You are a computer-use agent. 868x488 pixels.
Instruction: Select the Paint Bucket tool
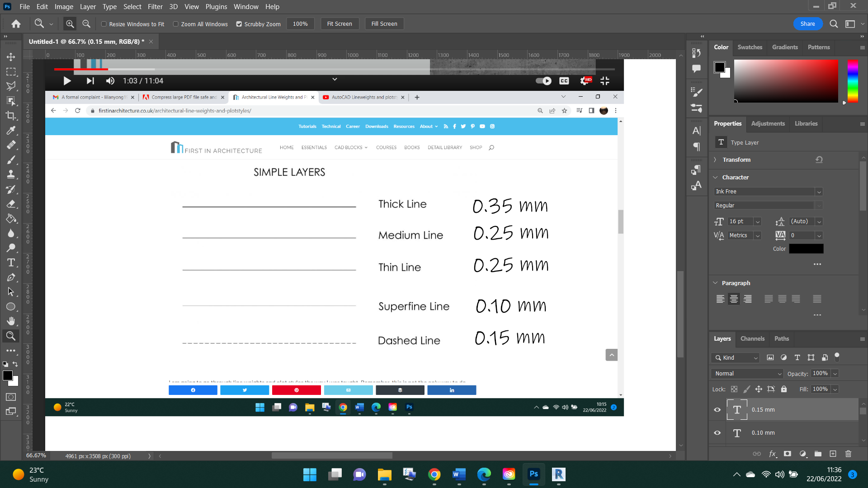(x=11, y=219)
